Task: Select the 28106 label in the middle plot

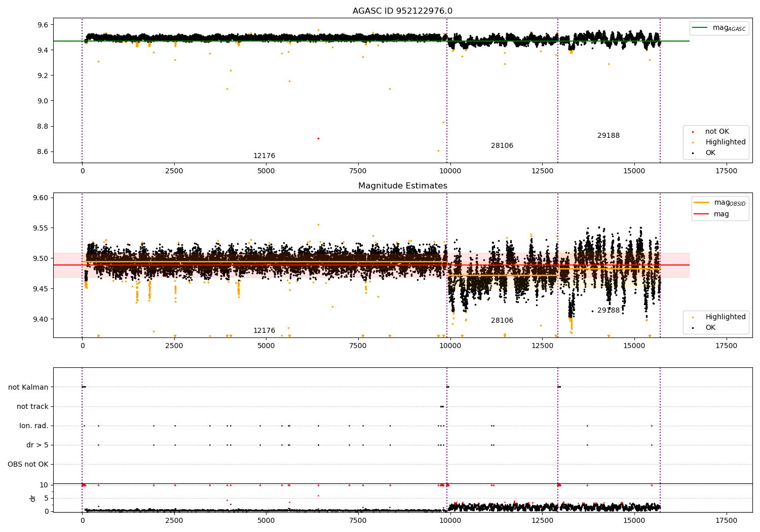Action: (502, 321)
